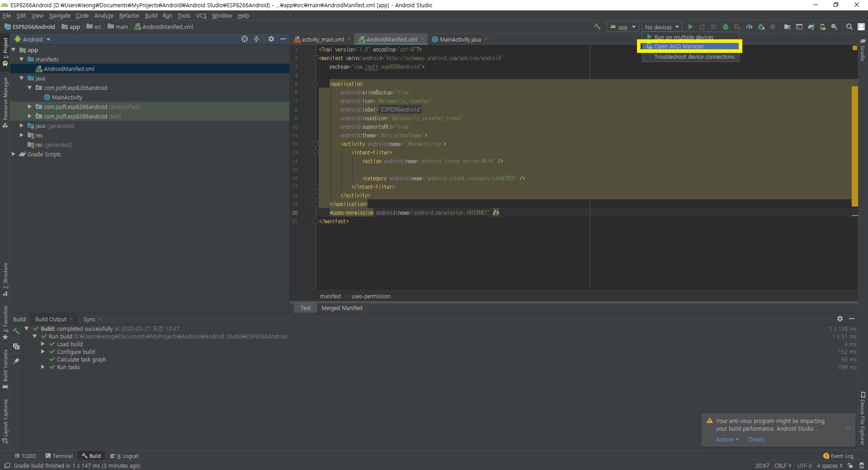Toggle the Gradle side panel
Viewport: 868px width, 470px height.
point(863,50)
